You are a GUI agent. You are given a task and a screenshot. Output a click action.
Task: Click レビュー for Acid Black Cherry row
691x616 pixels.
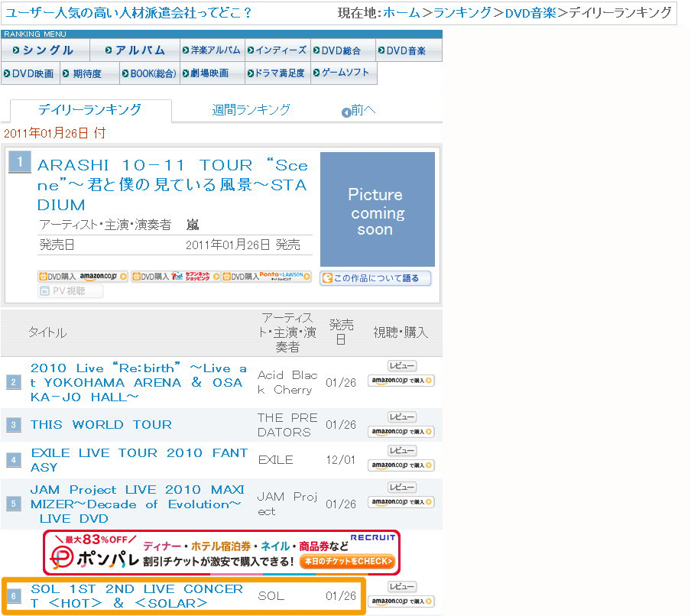[x=402, y=366]
